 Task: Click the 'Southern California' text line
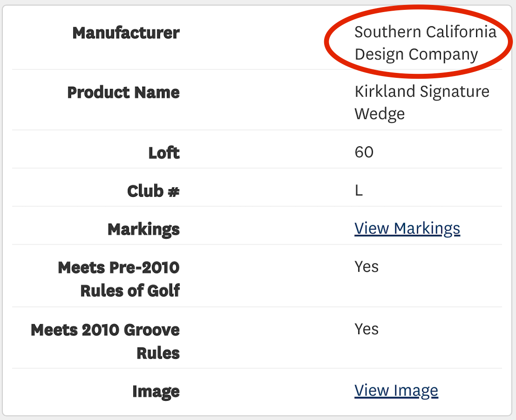425,32
